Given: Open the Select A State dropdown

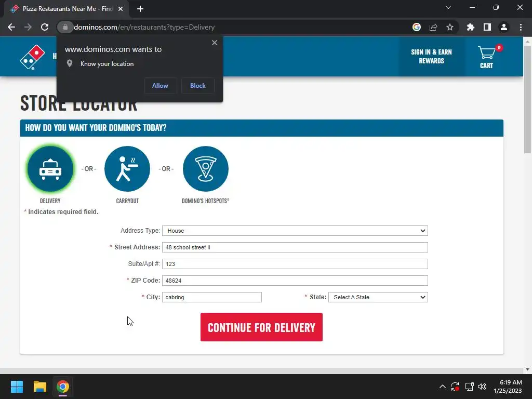Looking at the screenshot, I should (x=378, y=297).
